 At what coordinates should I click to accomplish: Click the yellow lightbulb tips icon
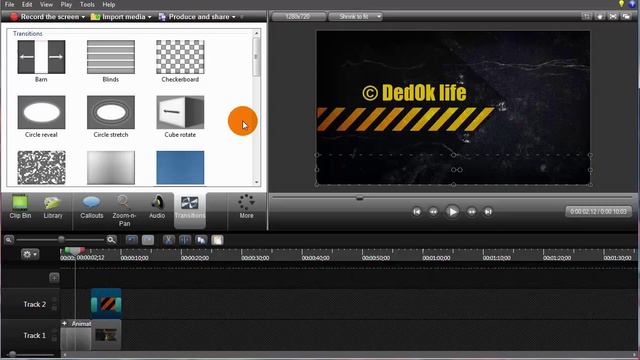click(621, 4)
